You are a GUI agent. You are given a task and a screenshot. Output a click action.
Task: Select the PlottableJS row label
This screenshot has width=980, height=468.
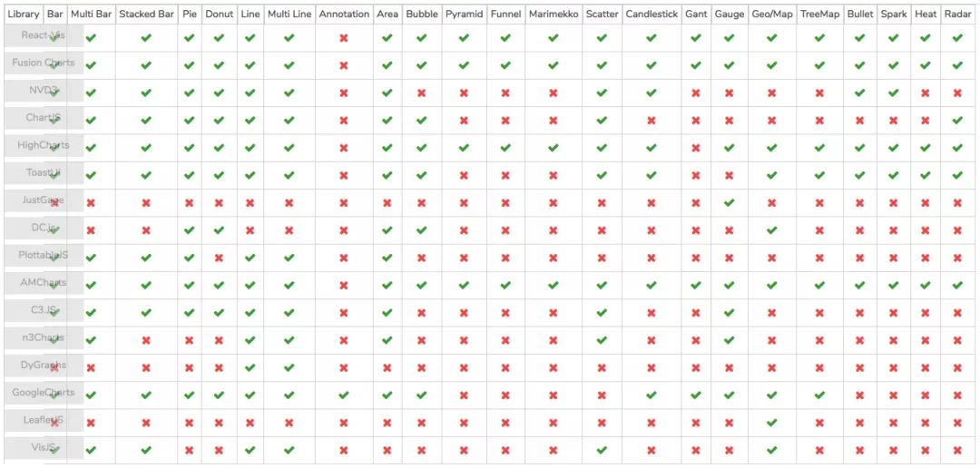pos(43,256)
